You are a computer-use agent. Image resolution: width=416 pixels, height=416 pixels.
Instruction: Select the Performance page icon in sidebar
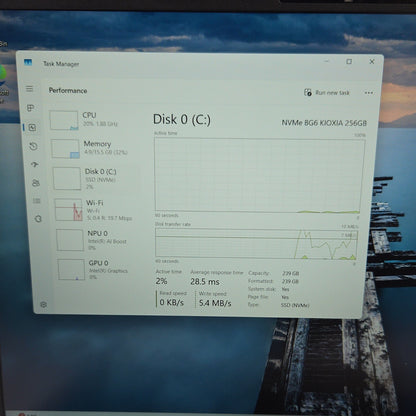click(32, 127)
